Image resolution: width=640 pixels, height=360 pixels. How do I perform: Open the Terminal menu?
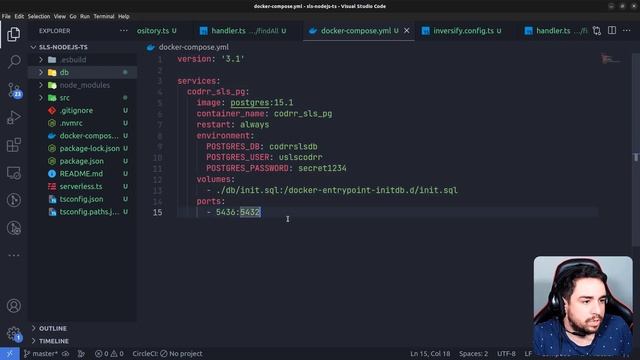pos(104,16)
